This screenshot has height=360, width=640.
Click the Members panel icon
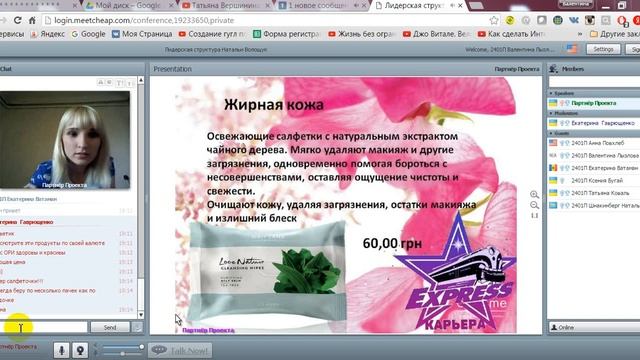[553, 69]
